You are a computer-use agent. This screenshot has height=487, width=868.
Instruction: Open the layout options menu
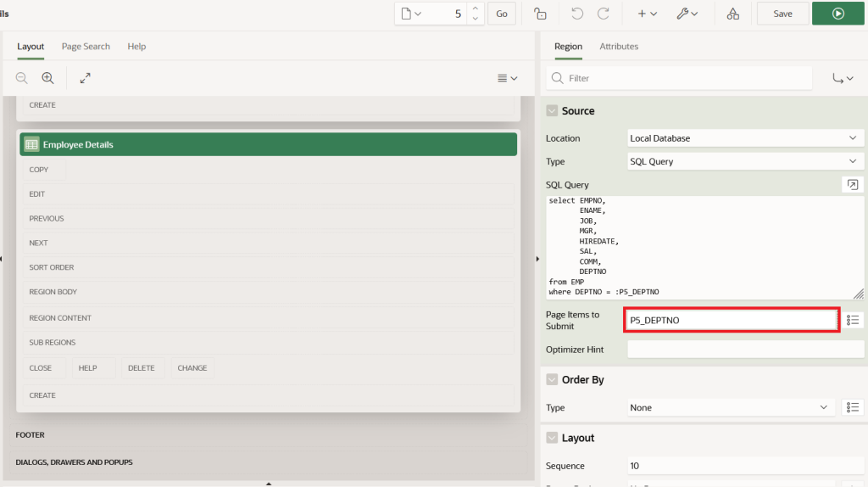tap(507, 78)
